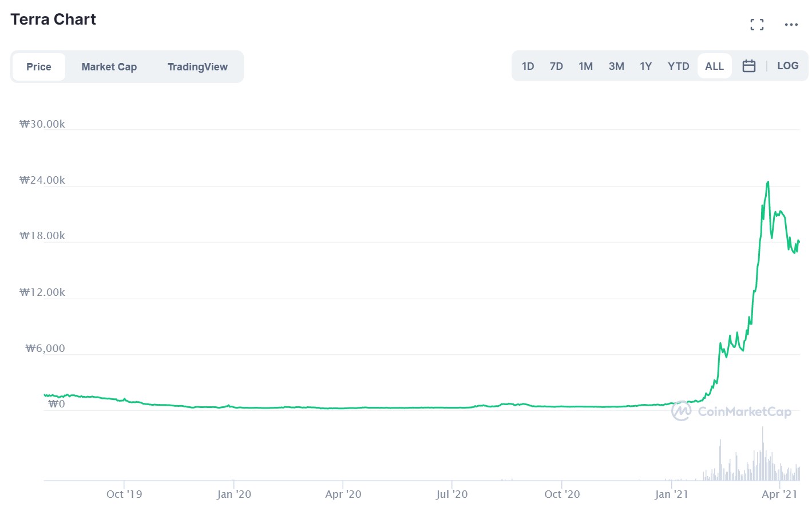Click the Oct '19 date label
The image size is (812, 507).
point(124,494)
